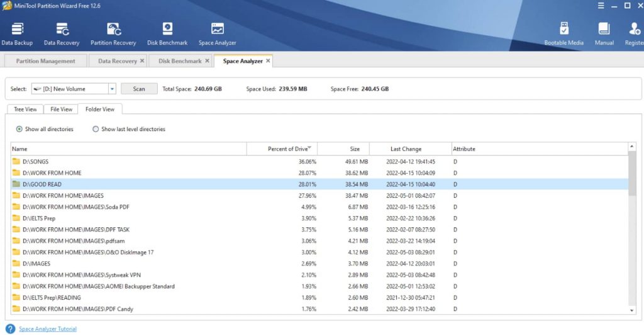Open the Manual
The image size is (644, 335).
pyautogui.click(x=604, y=34)
